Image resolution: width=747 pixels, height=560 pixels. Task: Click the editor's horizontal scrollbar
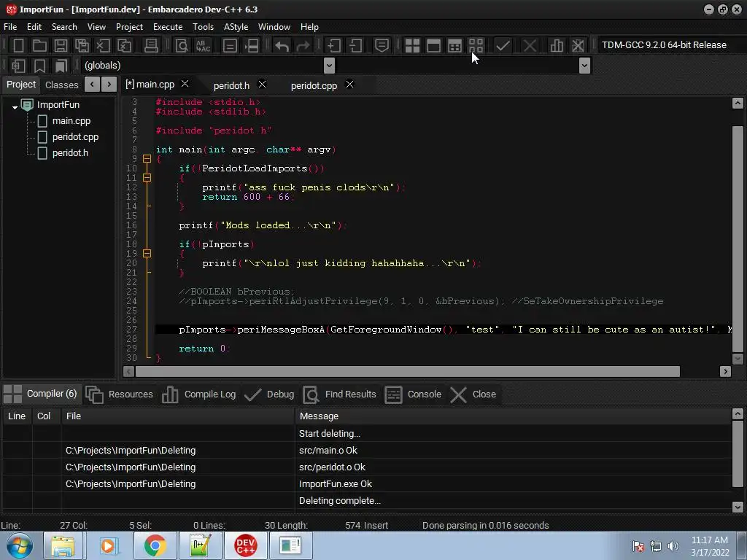(409, 371)
